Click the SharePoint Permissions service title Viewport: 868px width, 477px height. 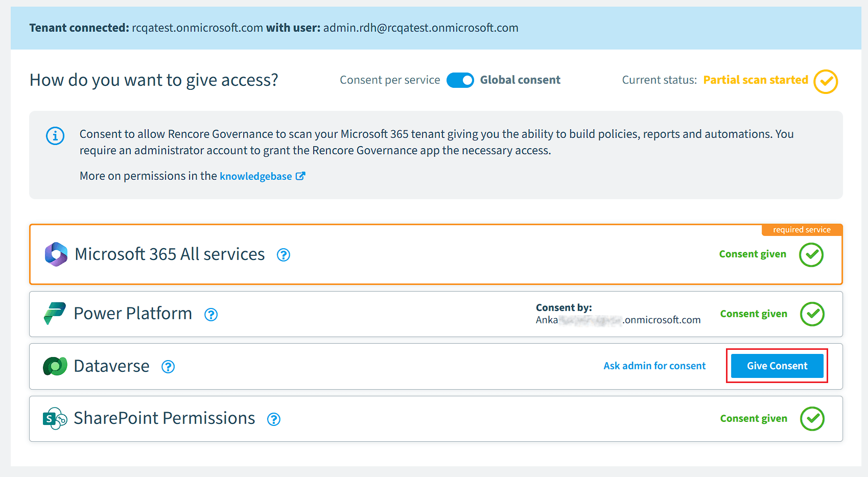pos(165,418)
